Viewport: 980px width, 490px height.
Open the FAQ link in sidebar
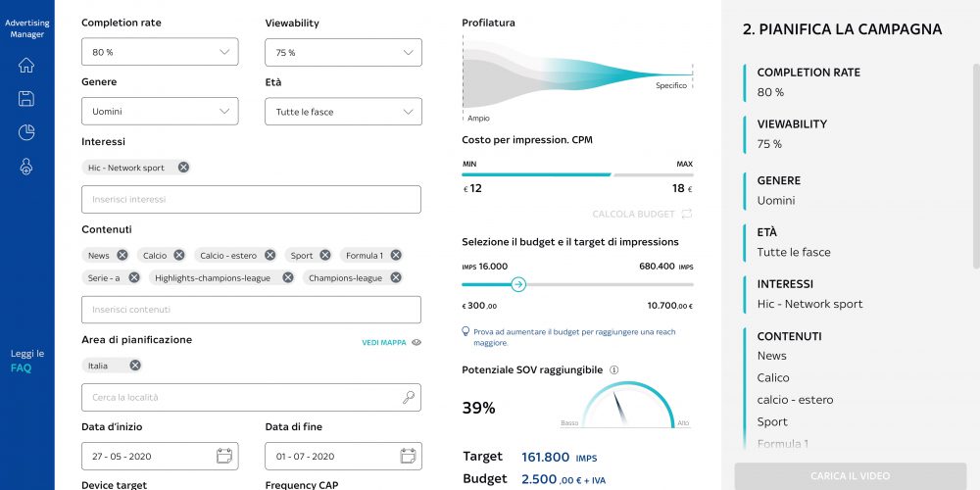(22, 368)
